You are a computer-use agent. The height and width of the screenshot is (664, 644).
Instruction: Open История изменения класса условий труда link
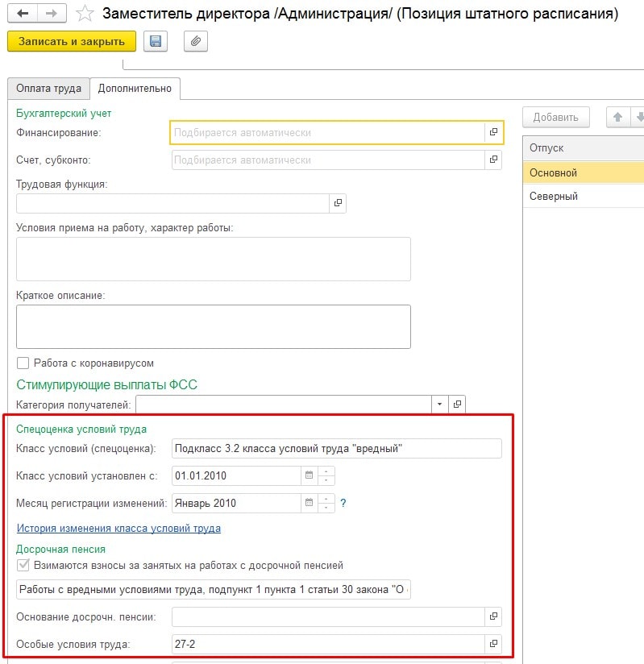click(x=118, y=529)
